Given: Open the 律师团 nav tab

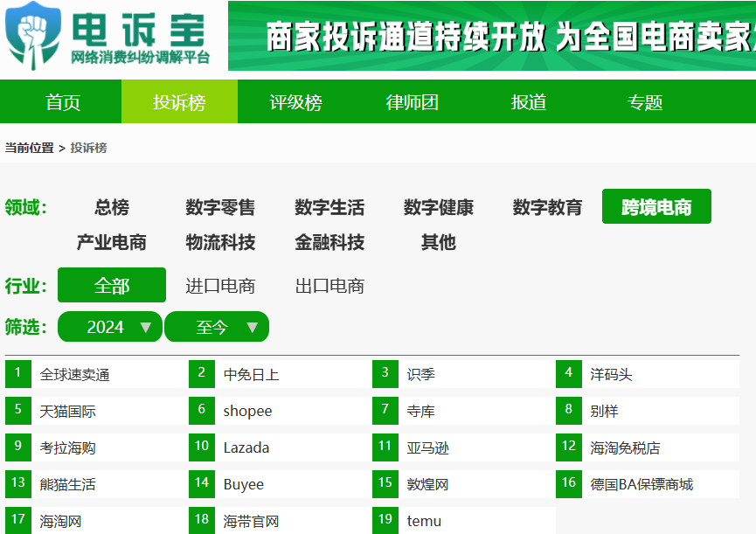Looking at the screenshot, I should tap(413, 102).
